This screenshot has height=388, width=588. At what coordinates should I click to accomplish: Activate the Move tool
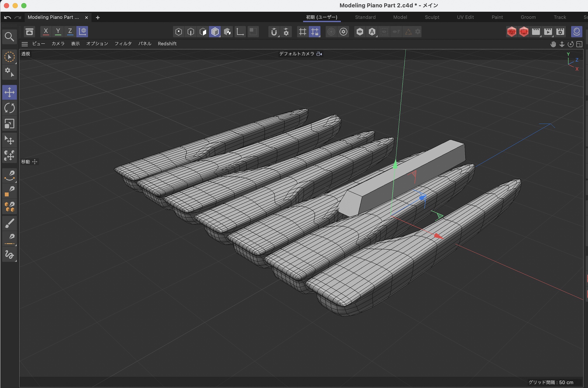pyautogui.click(x=9, y=92)
